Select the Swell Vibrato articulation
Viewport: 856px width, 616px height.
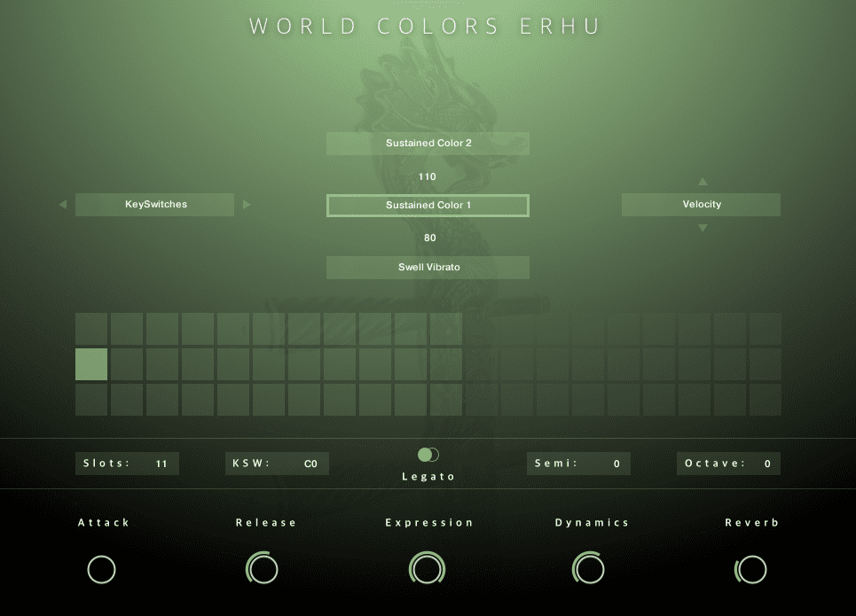428,268
